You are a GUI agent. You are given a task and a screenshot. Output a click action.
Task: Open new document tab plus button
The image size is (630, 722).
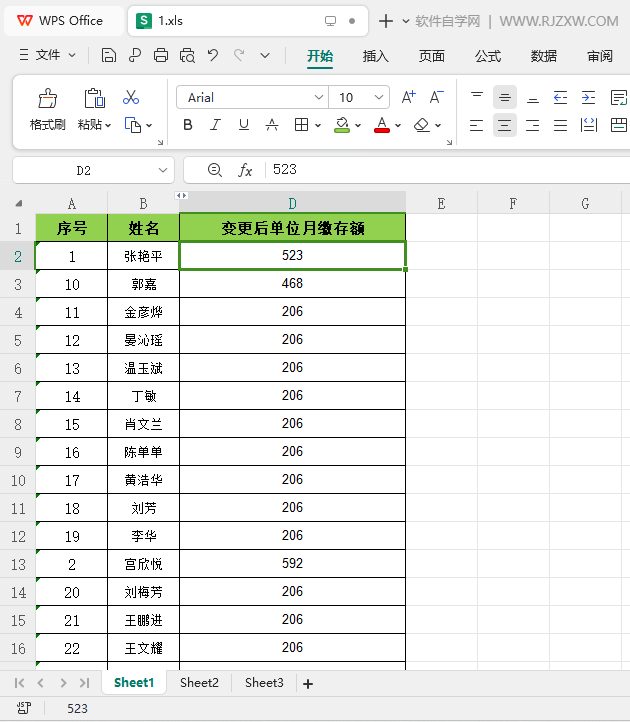pos(386,21)
